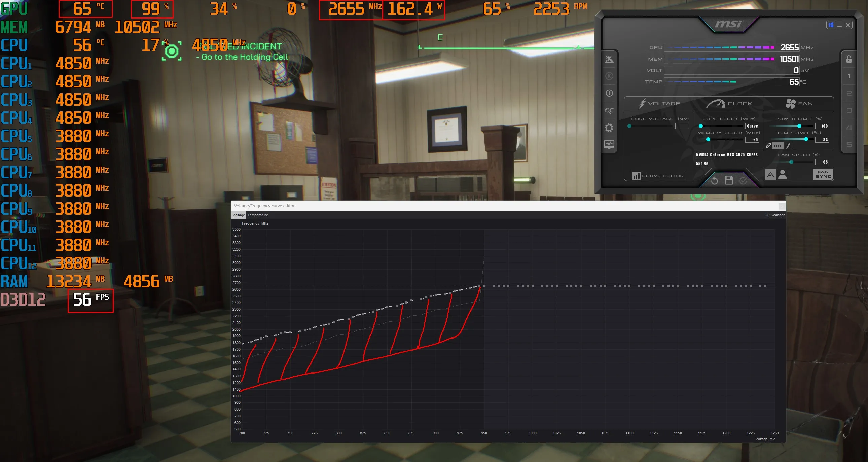
Task: Click the memory clock slider handle
Action: (708, 140)
